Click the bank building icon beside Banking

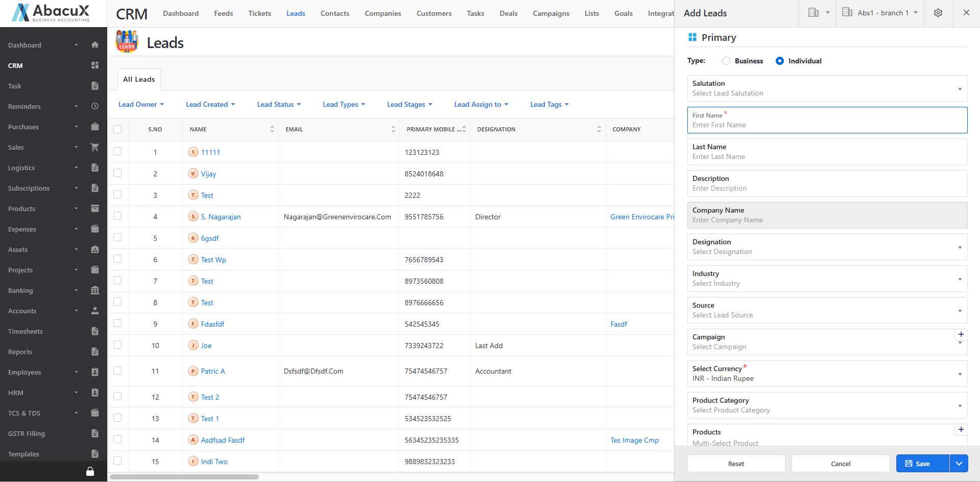(x=94, y=290)
